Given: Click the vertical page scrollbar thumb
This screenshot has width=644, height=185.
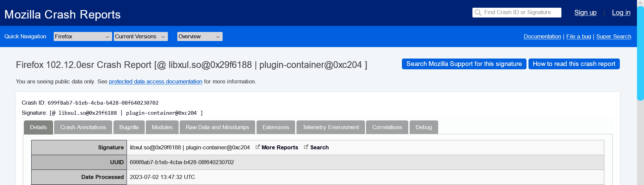Looking at the screenshot, I should [640, 54].
